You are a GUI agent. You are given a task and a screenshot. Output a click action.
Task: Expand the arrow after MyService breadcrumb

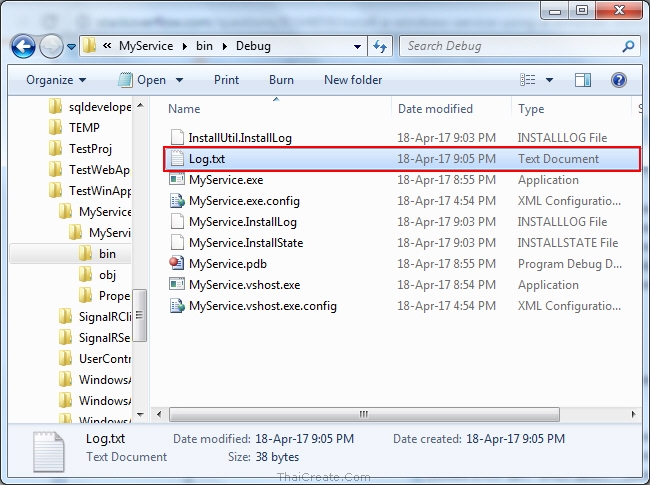click(x=185, y=46)
